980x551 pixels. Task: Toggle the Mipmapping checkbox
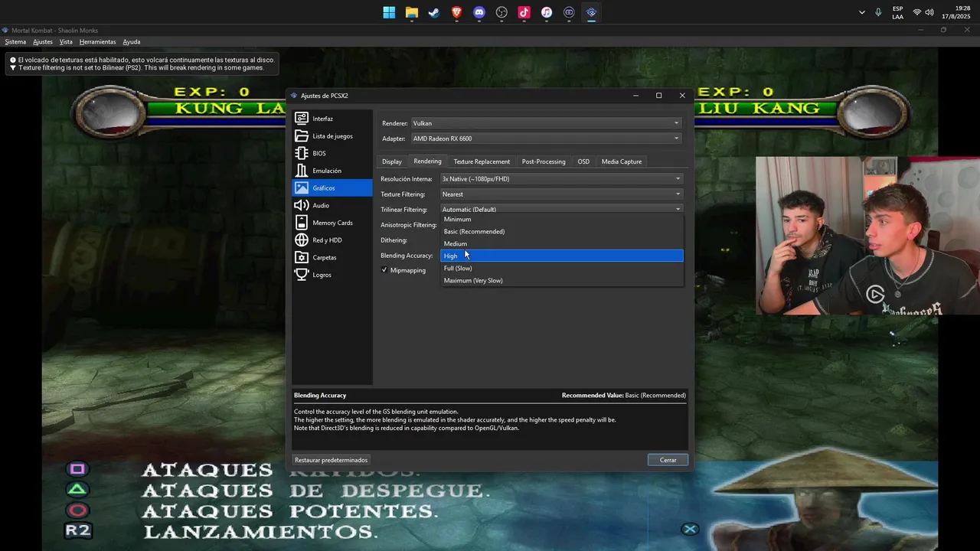click(384, 270)
